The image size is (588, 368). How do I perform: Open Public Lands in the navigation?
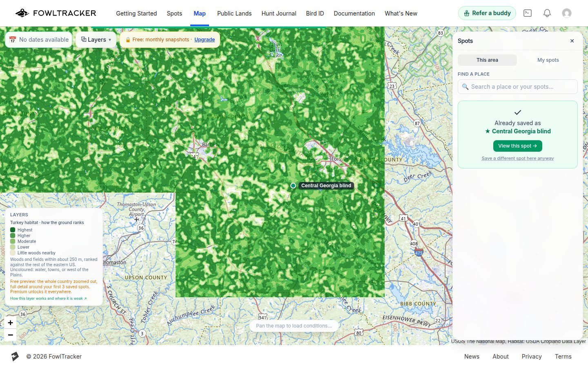(234, 13)
